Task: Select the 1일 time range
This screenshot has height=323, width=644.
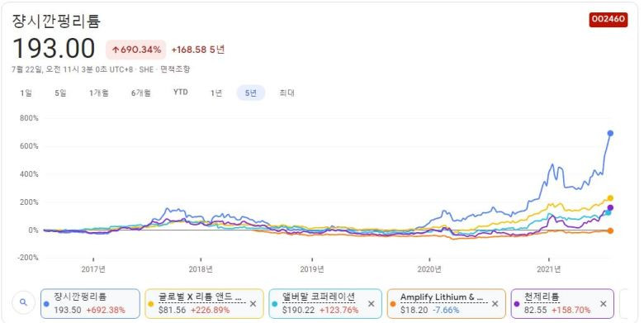Action: pyautogui.click(x=26, y=93)
